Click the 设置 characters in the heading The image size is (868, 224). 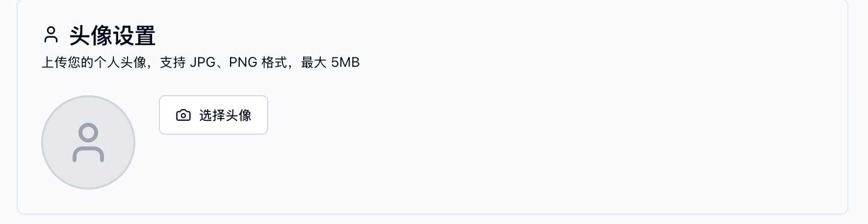pyautogui.click(x=134, y=35)
